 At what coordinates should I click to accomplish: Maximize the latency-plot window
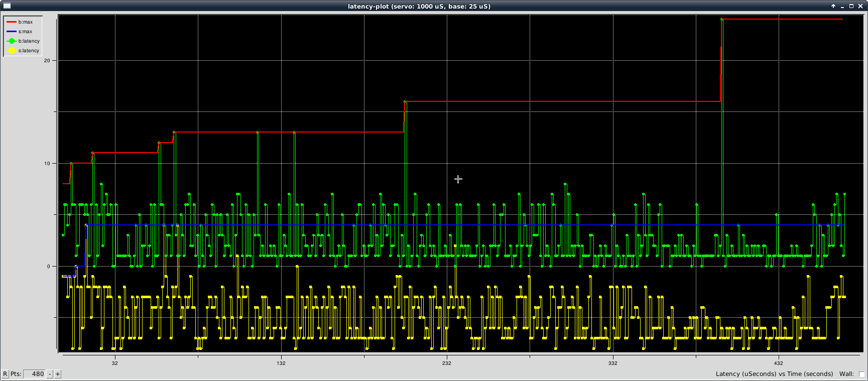(851, 6)
